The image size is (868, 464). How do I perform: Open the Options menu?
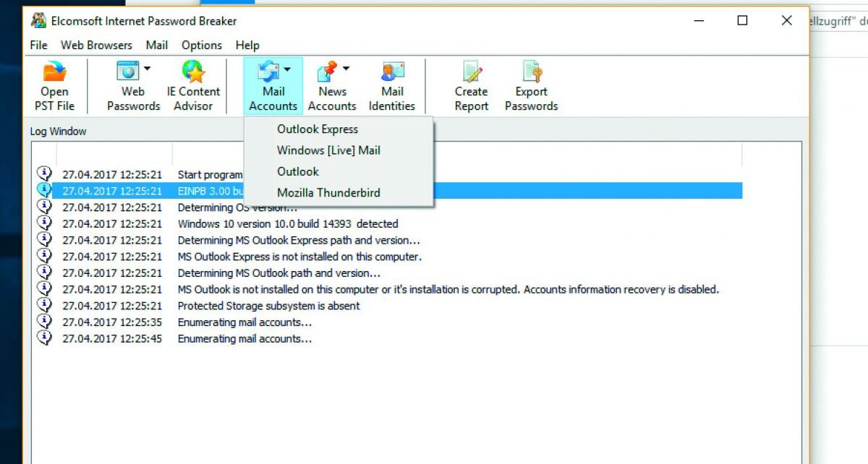click(202, 45)
